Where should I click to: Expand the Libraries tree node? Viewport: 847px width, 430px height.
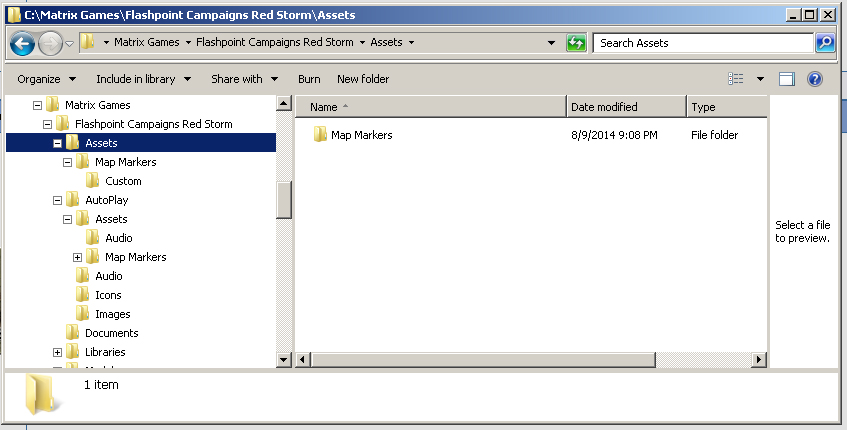pyautogui.click(x=57, y=352)
